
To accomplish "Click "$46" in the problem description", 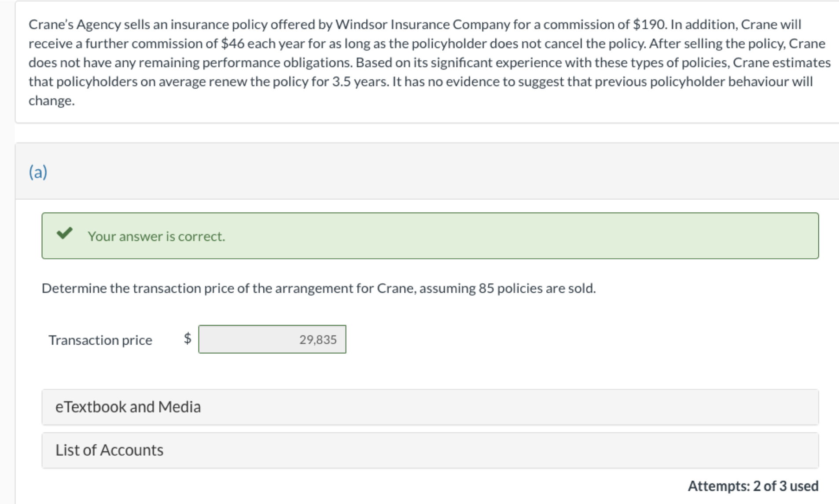I will (x=232, y=44).
